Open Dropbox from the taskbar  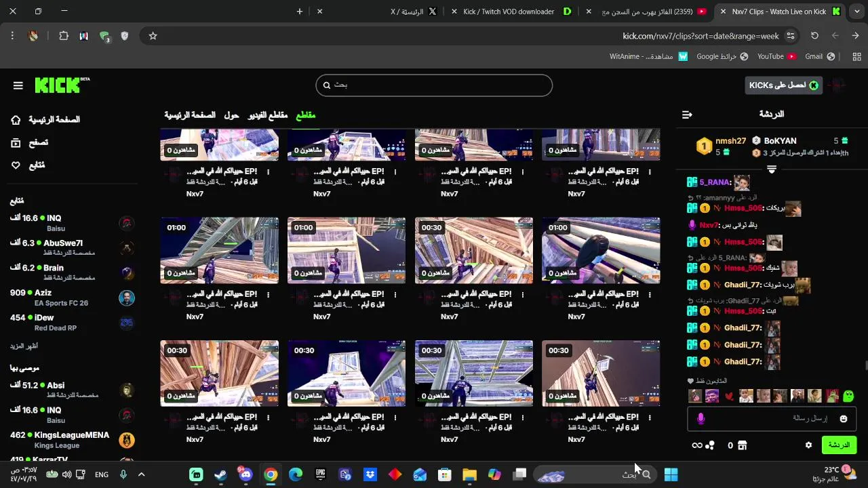370,474
